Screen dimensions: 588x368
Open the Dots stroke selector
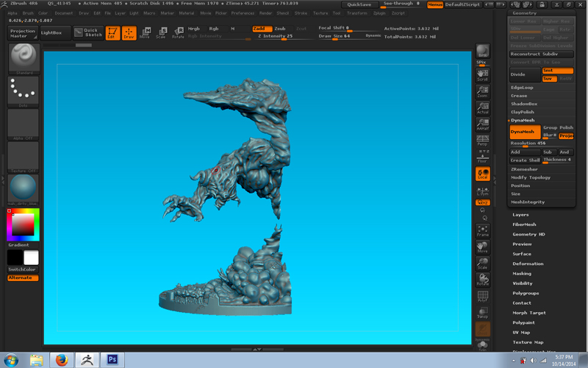pos(24,91)
